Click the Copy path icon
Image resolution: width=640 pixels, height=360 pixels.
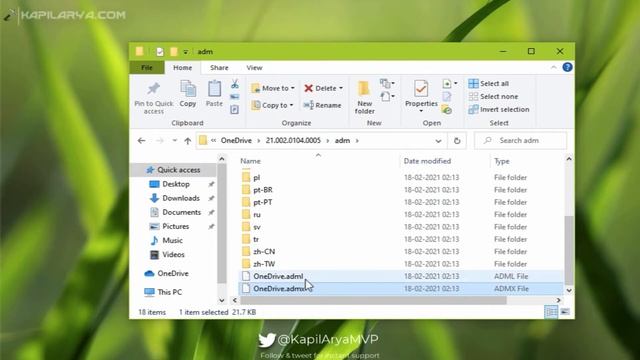pos(235,97)
